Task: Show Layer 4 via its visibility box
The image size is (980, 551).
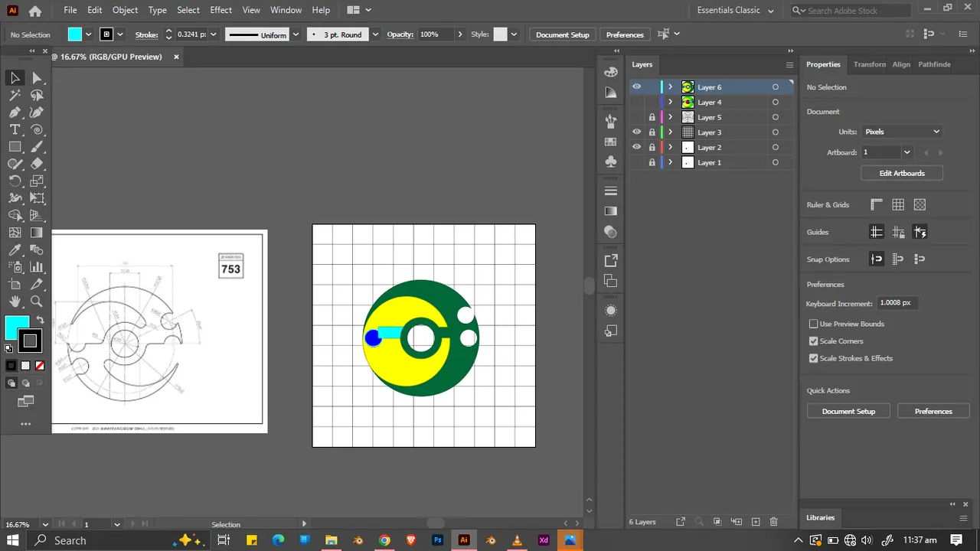Action: pyautogui.click(x=636, y=102)
